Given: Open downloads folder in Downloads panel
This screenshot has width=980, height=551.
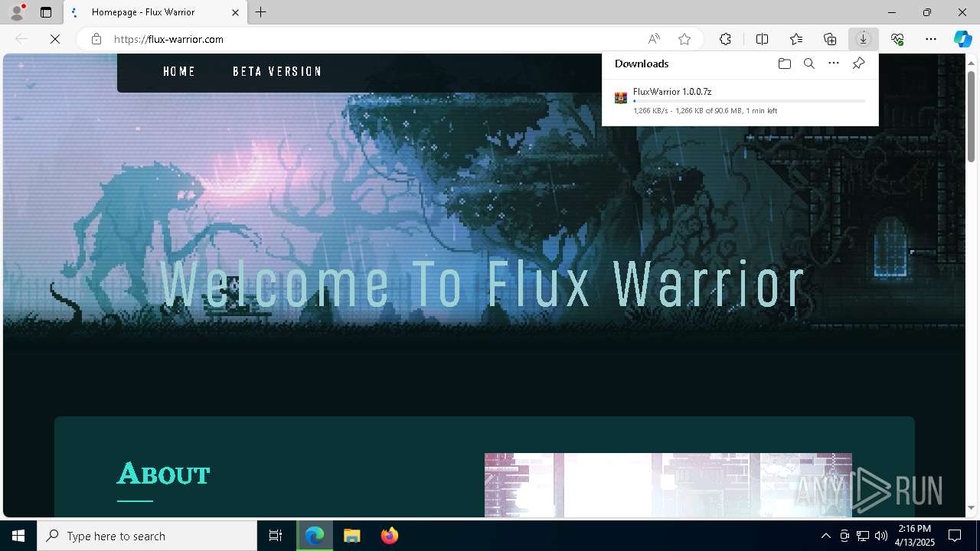Looking at the screenshot, I should (x=785, y=64).
